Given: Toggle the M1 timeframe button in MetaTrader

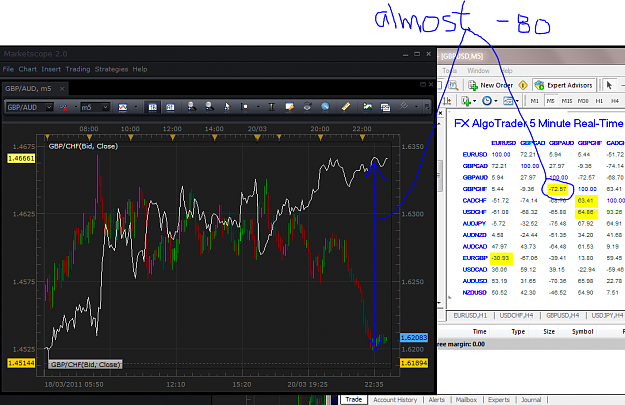Looking at the screenshot, I should click(x=535, y=101).
